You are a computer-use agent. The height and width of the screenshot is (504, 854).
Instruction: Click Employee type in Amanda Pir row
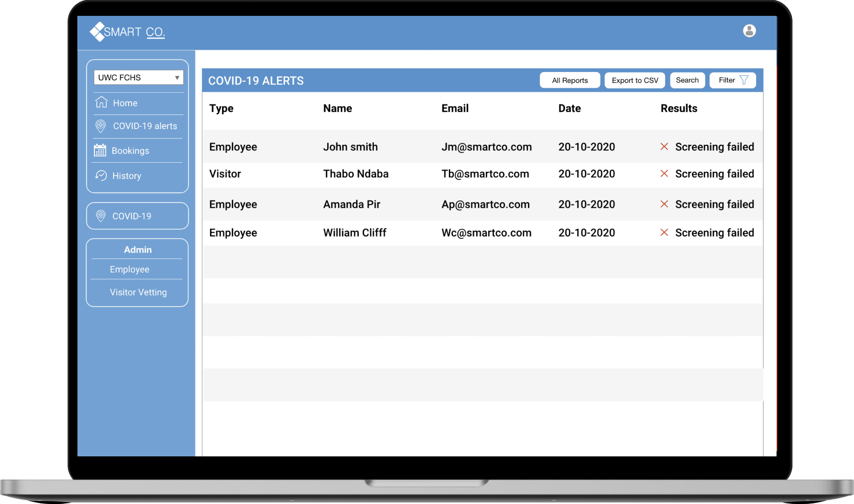(x=233, y=204)
